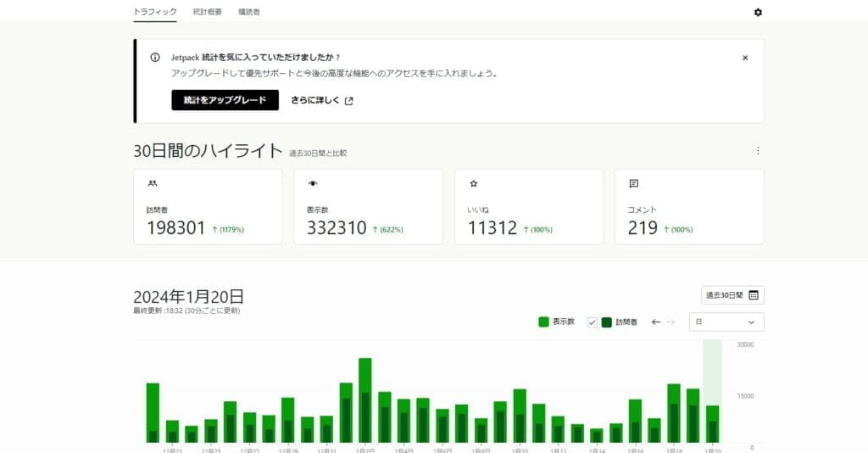Click the dark green 訪問者 legend swatch
This screenshot has width=868, height=453.
(607, 322)
